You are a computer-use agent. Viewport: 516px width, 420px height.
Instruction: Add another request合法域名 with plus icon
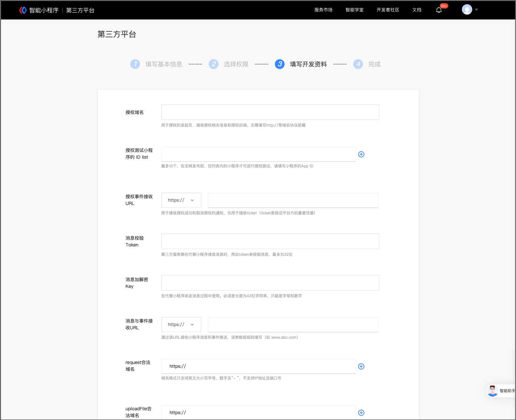click(361, 366)
